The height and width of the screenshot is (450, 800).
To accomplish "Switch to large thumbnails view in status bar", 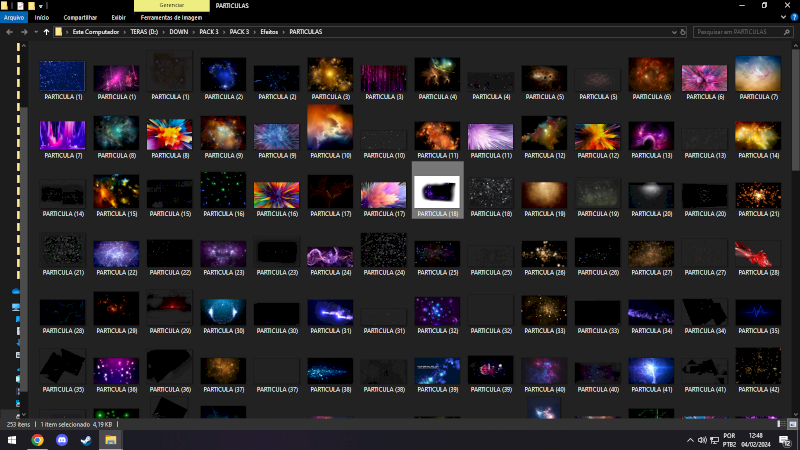I will pyautogui.click(x=791, y=424).
